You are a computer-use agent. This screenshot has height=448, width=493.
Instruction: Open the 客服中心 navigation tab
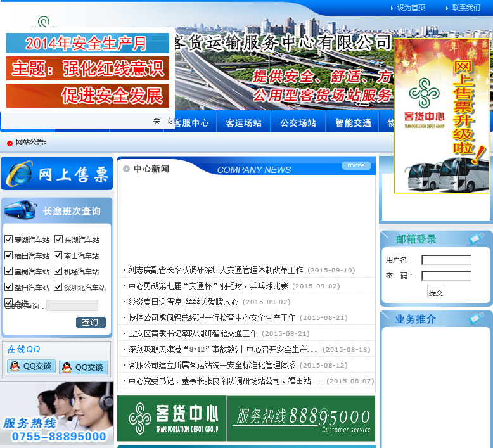pos(191,122)
